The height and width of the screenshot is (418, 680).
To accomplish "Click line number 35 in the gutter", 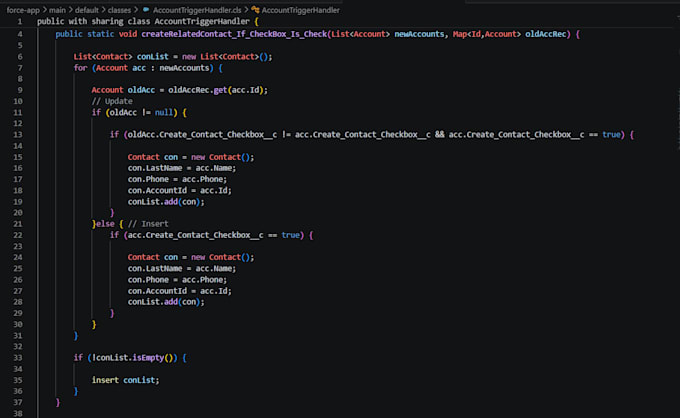I will click(x=18, y=380).
